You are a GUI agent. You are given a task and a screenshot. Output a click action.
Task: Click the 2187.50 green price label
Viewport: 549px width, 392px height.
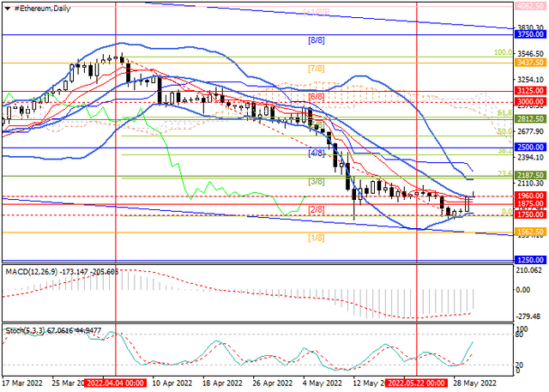pyautogui.click(x=530, y=175)
